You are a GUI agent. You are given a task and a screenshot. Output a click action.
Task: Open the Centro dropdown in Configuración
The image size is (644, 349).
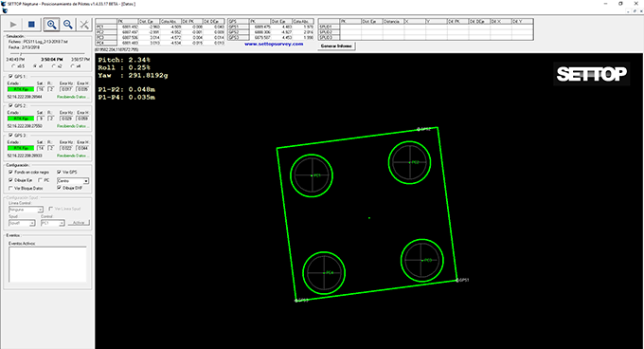click(x=73, y=181)
